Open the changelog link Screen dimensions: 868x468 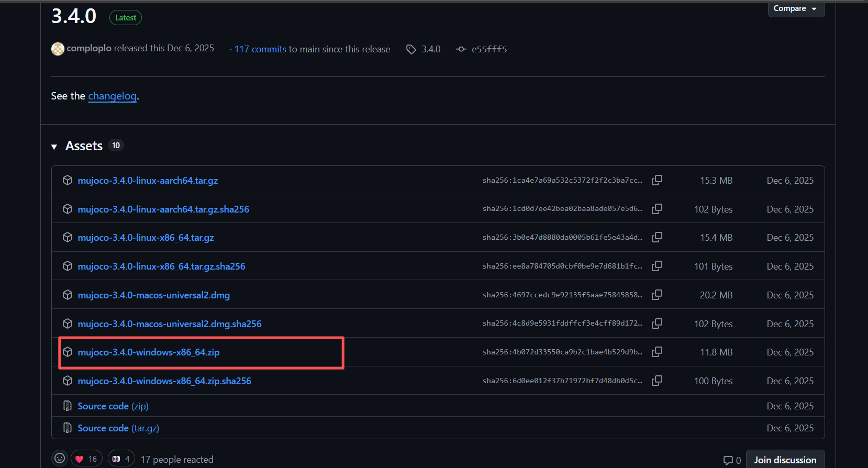pos(113,96)
